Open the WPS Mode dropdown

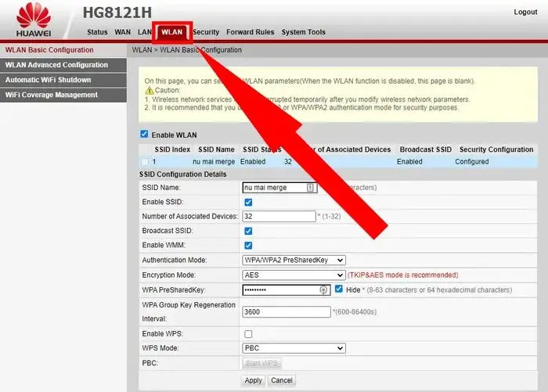(294, 348)
